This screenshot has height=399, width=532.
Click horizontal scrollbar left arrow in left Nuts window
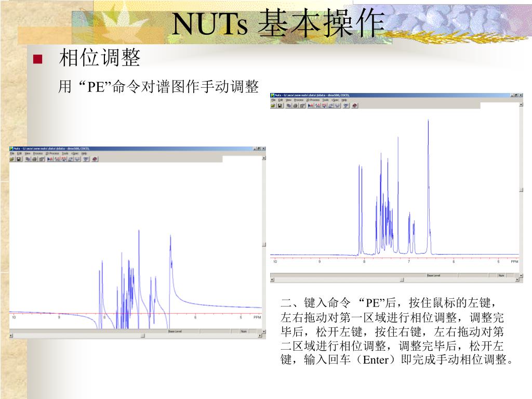tap(11, 336)
